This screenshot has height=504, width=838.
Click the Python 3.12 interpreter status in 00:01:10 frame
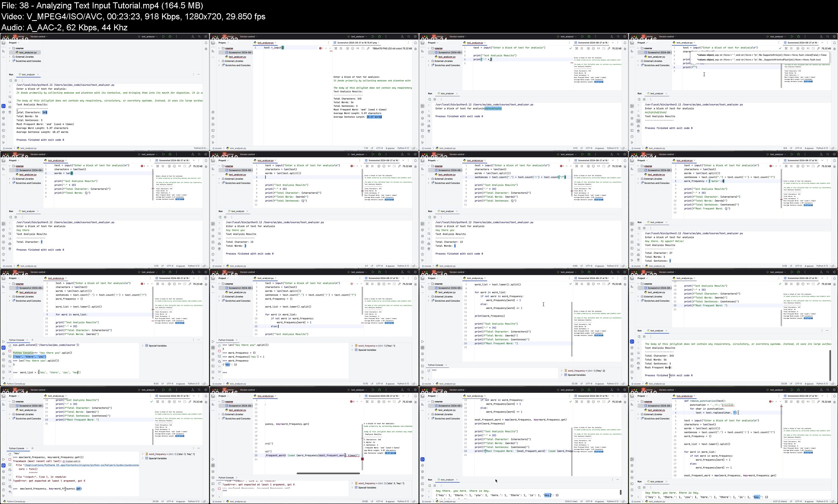click(200, 148)
